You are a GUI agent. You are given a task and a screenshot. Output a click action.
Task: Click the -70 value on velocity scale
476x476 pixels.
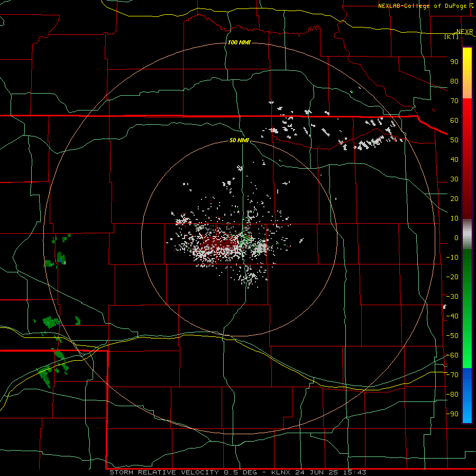(x=452, y=375)
